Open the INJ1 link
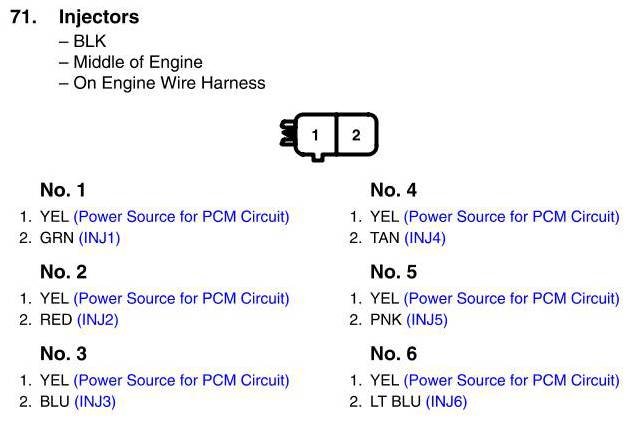 coord(99,238)
